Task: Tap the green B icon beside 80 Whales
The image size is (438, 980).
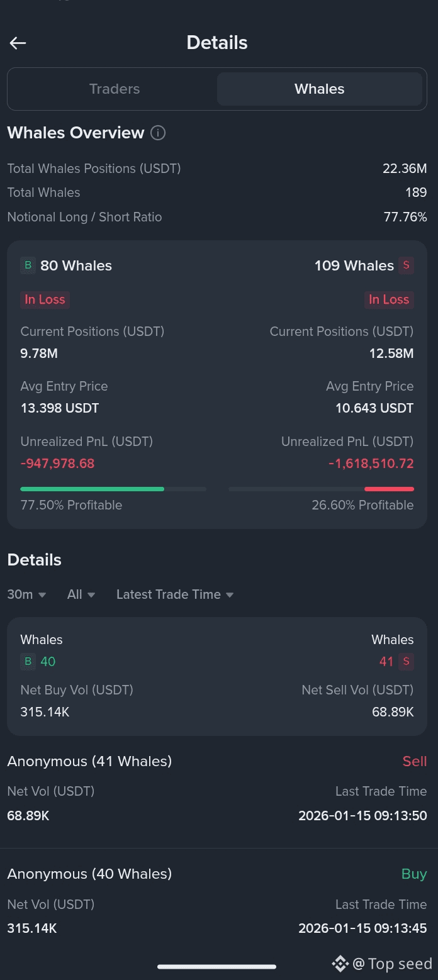Action: coord(28,265)
